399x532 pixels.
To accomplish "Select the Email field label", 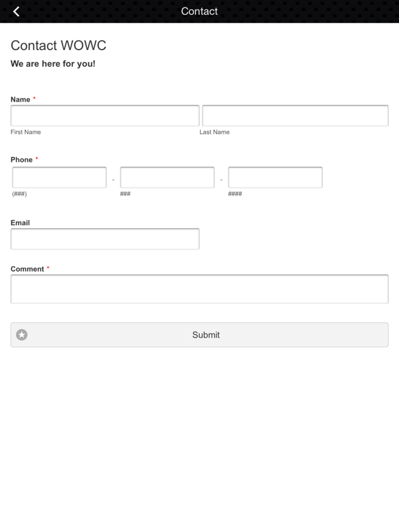I will 20,223.
